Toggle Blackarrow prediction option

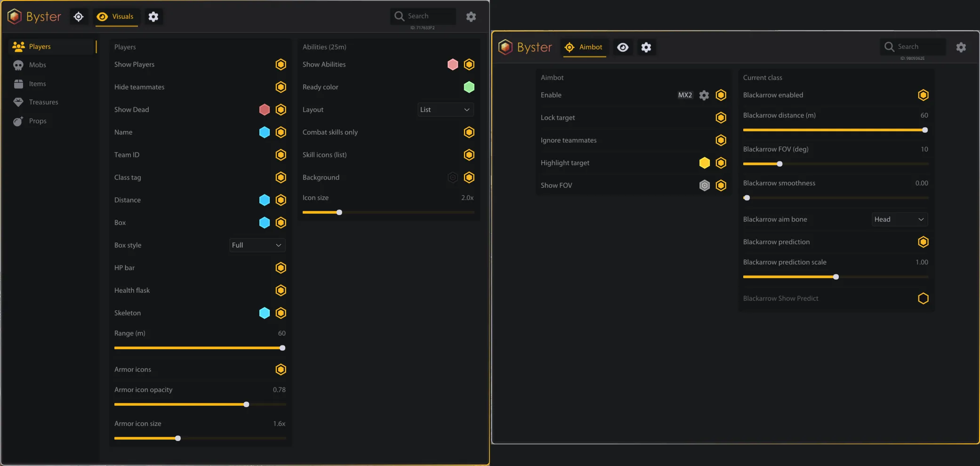[924, 242]
